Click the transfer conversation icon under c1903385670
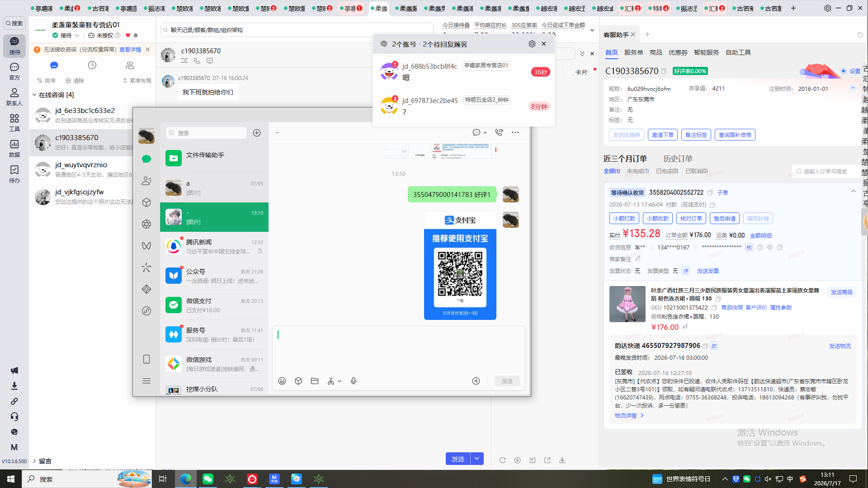Viewport: 868px width, 488px height. (x=184, y=61)
